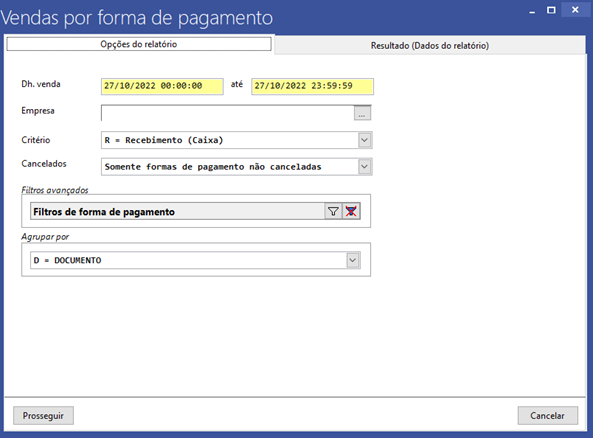Switch to Resultado (Dados do relatório) tab
Screen dimensions: 593x438
pyautogui.click(x=430, y=45)
